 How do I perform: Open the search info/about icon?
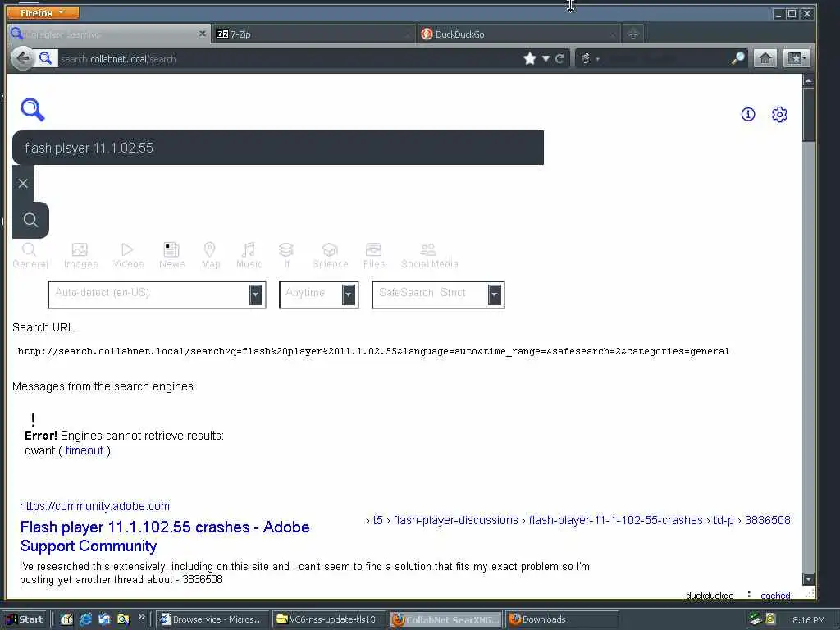point(748,114)
